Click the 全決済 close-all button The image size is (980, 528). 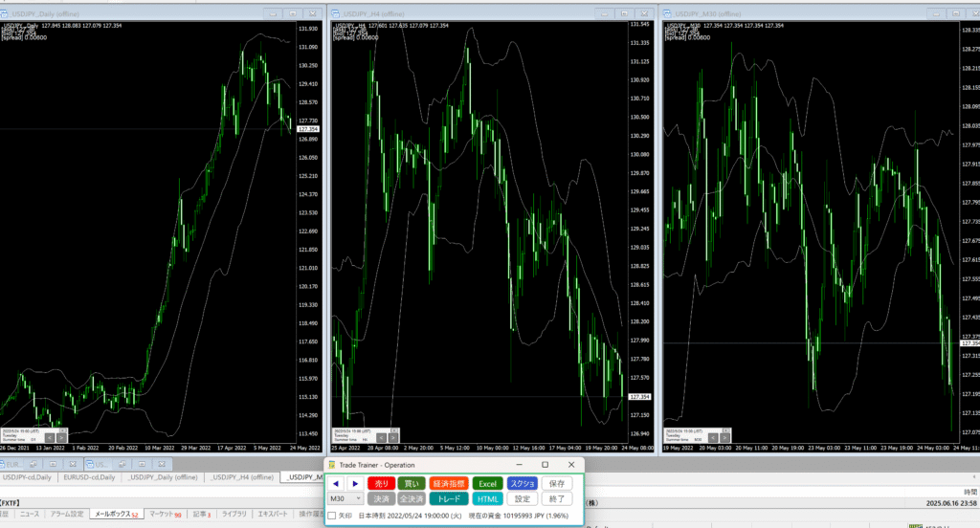[x=412, y=498]
